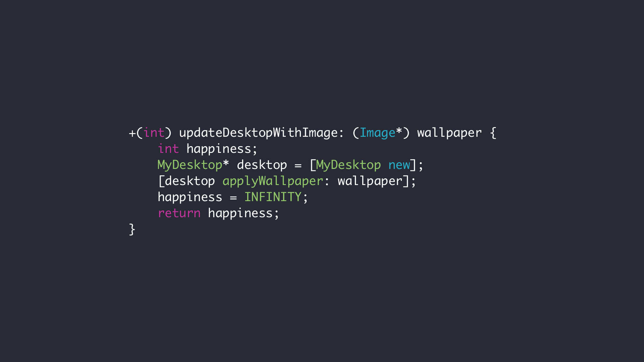Click the happiness variable declaration

point(215,148)
